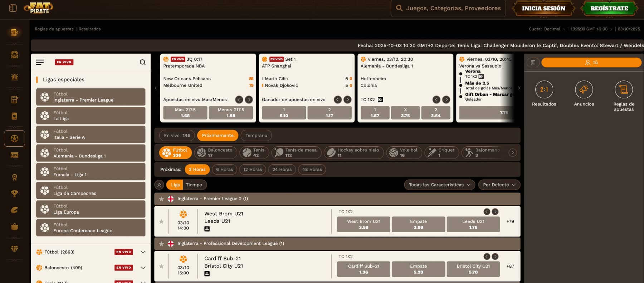This screenshot has height=283, width=644.
Task: Change the Cuota Decimal odds format
Action: (555, 29)
